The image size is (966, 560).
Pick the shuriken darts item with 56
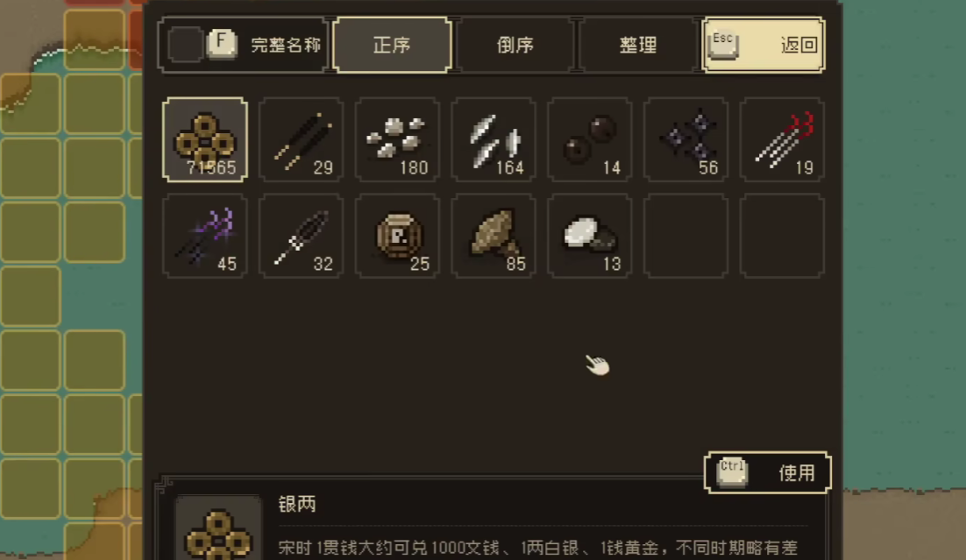pyautogui.click(x=685, y=140)
